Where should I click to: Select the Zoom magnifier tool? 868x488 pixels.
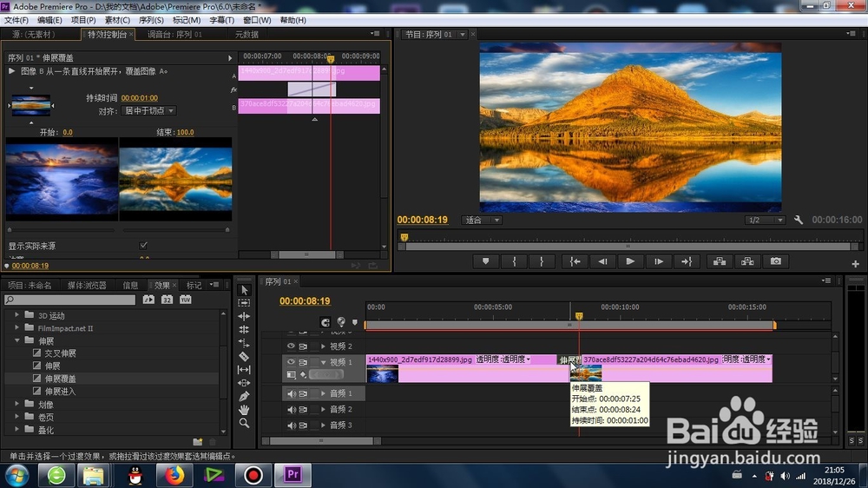pos(244,423)
